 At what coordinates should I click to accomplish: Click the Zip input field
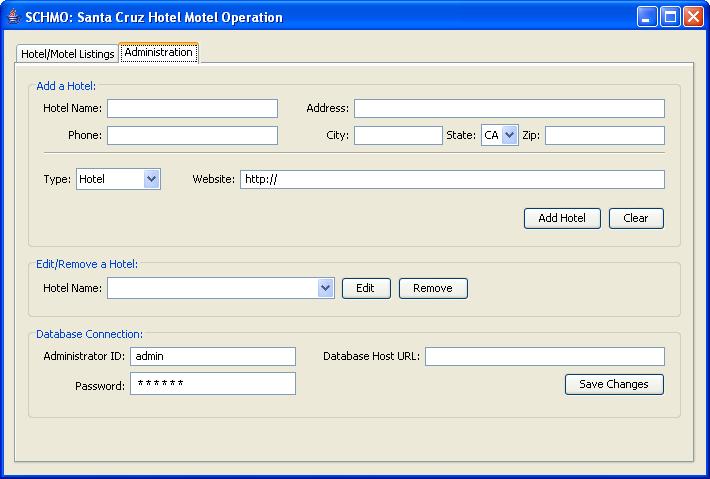605,135
